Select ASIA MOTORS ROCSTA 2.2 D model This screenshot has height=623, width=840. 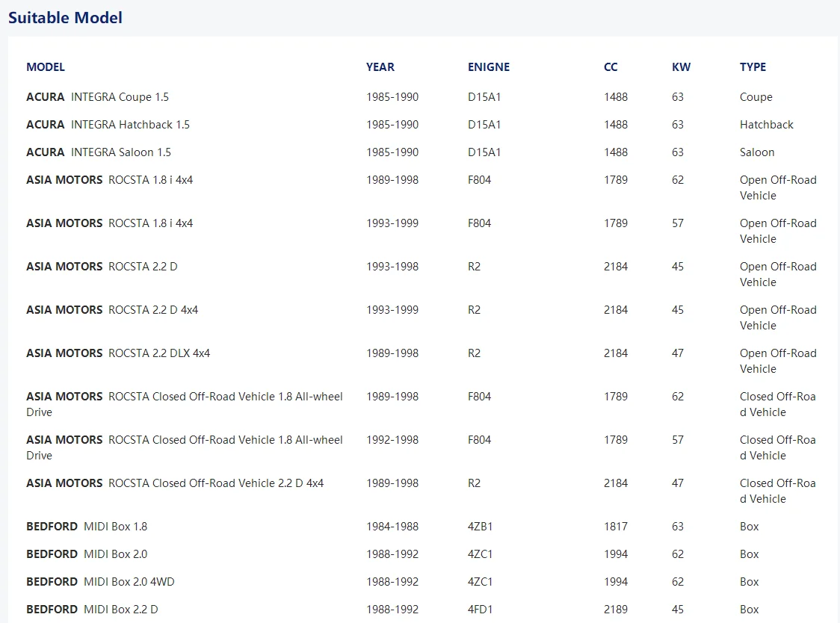pyautogui.click(x=102, y=266)
